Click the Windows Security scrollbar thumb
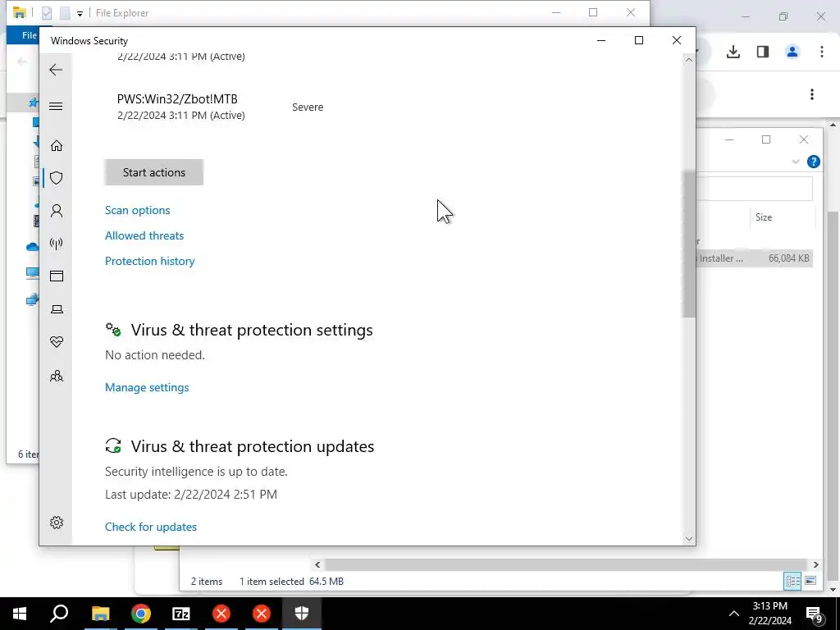 coord(689,244)
